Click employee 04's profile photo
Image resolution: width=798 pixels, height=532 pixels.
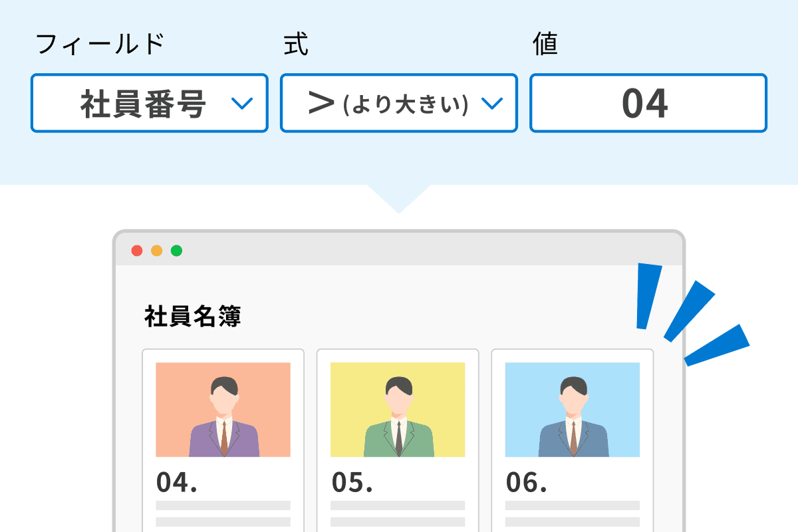[223, 409]
